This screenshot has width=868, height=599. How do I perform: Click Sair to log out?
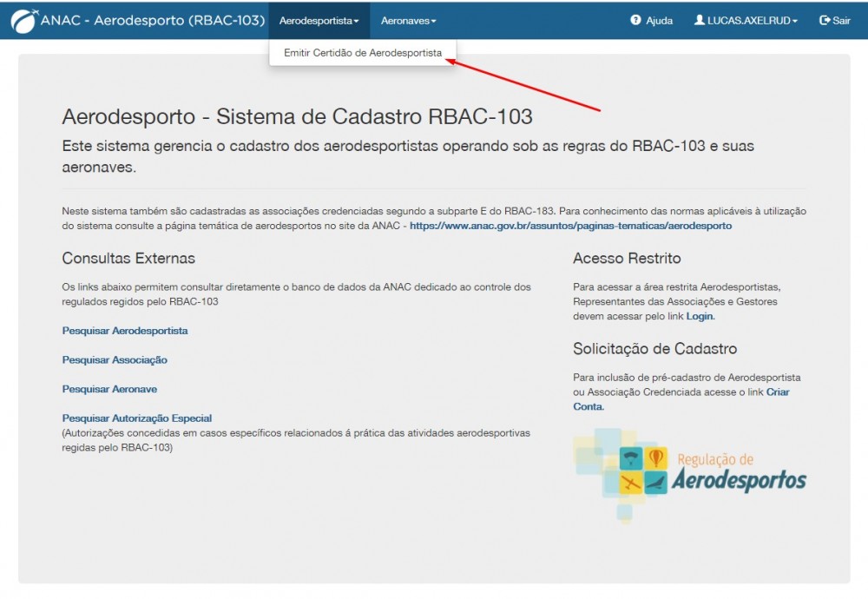tap(835, 21)
